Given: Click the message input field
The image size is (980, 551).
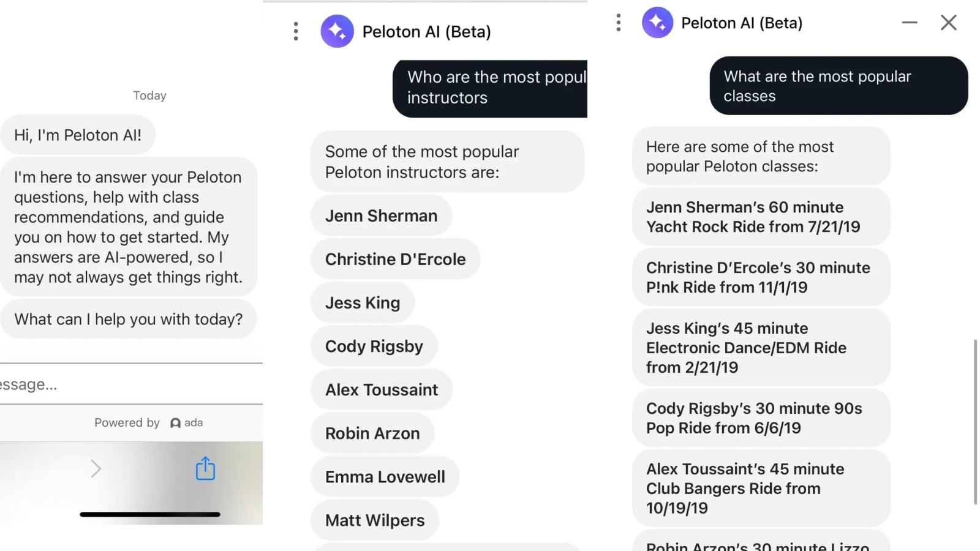Looking at the screenshot, I should (x=123, y=384).
